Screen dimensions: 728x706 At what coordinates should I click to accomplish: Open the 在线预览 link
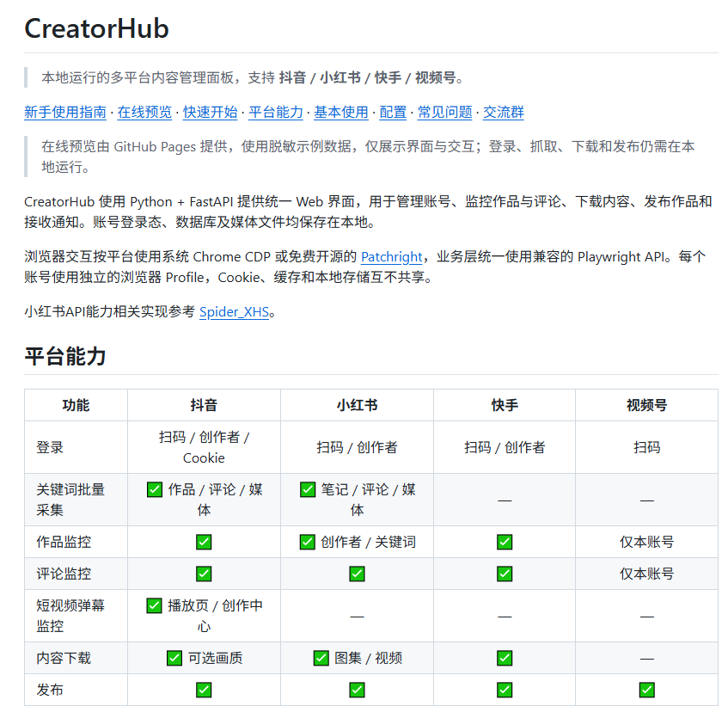[x=144, y=112]
